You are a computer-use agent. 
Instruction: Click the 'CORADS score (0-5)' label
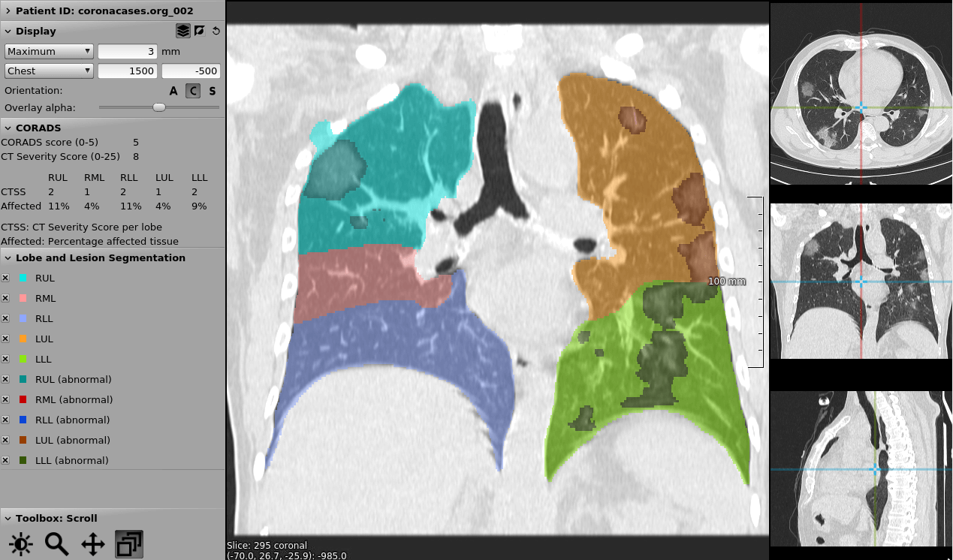50,142
